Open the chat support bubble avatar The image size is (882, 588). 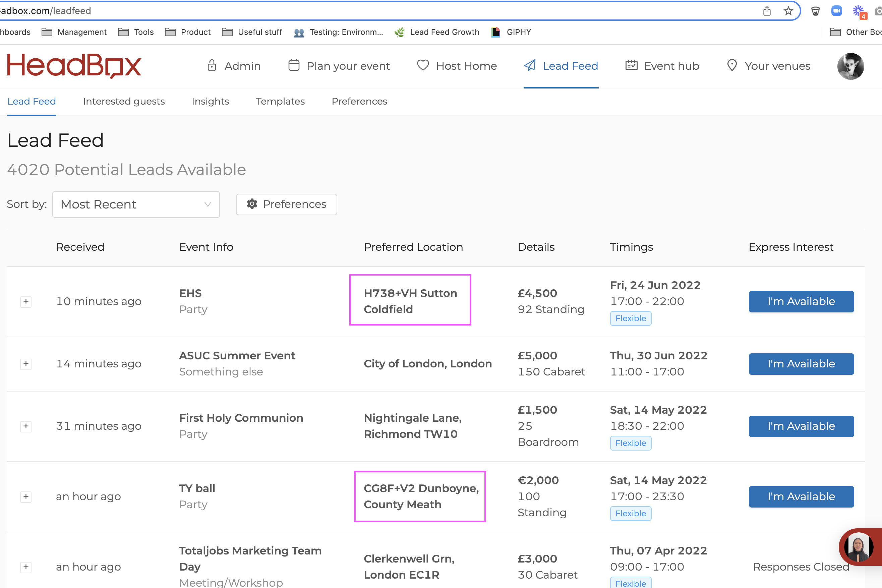click(x=859, y=547)
